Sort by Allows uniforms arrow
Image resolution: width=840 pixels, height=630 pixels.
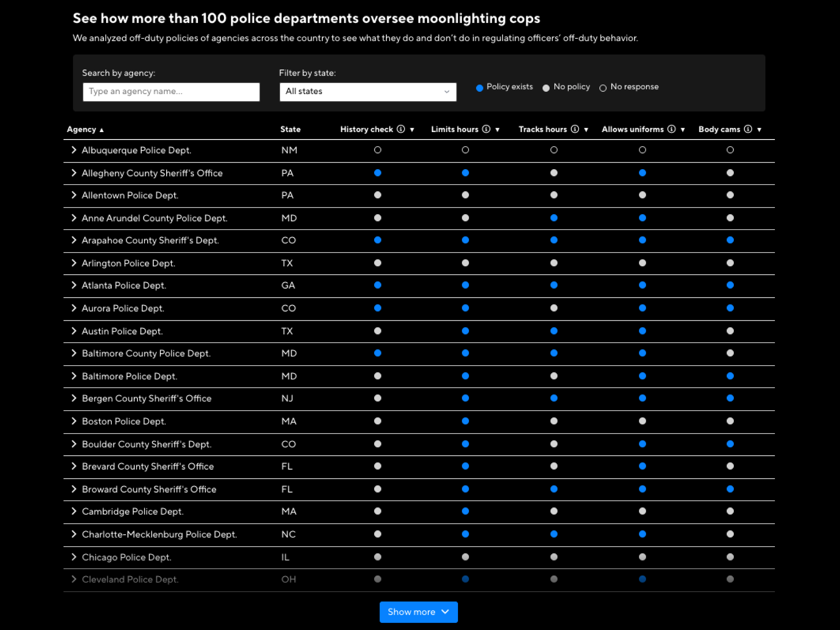point(683,130)
